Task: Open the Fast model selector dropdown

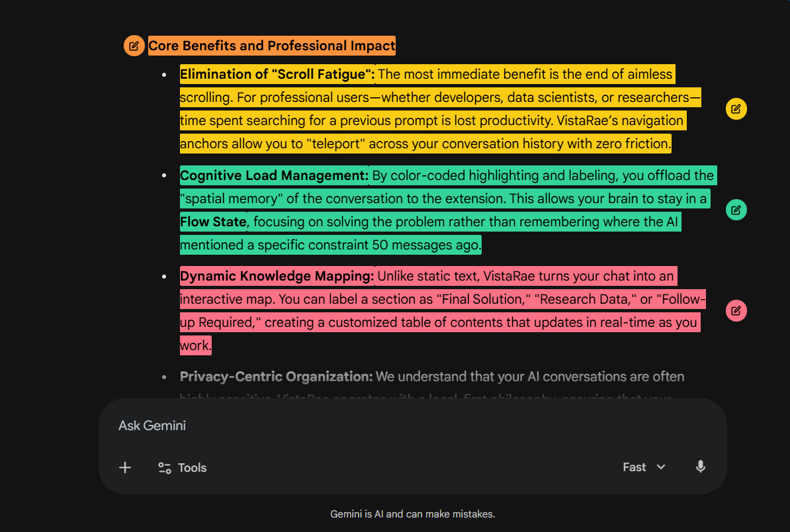Action: (x=644, y=467)
